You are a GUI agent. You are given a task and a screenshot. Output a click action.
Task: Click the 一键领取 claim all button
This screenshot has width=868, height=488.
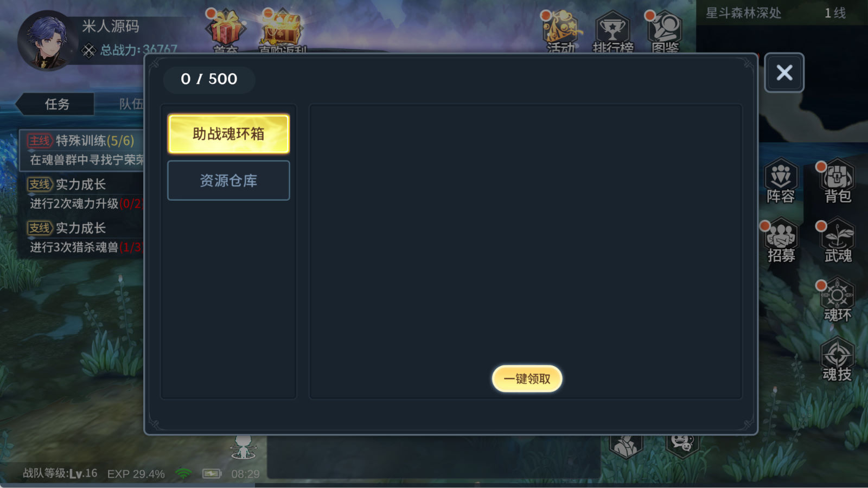coord(527,378)
